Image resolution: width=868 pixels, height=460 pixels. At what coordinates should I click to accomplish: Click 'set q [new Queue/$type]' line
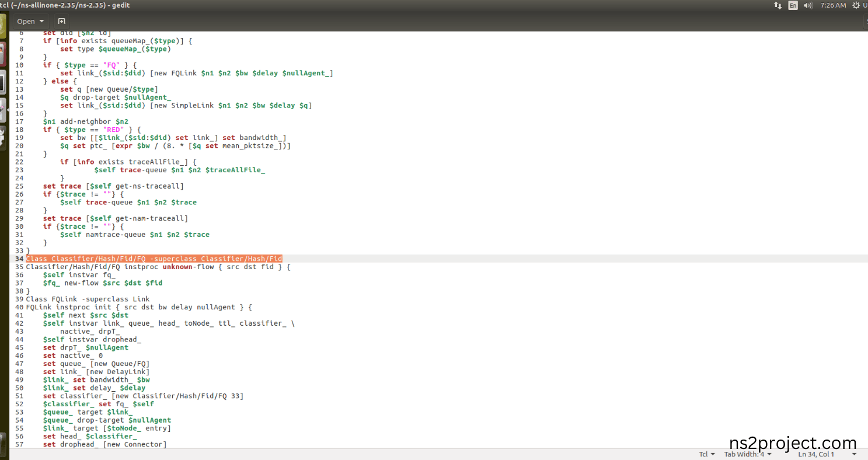tap(109, 89)
